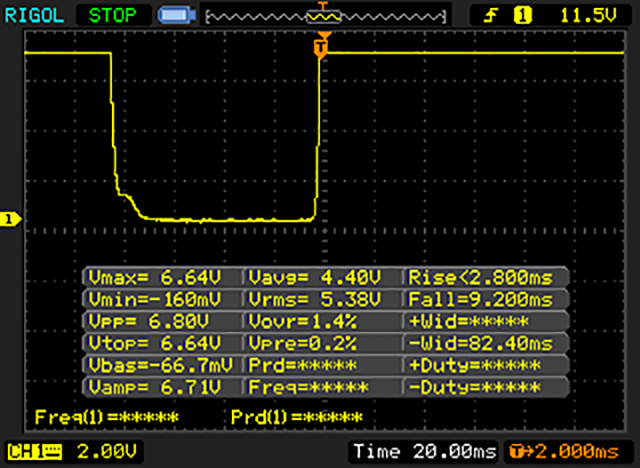Click the Freq(1) readout below the table

(107, 417)
